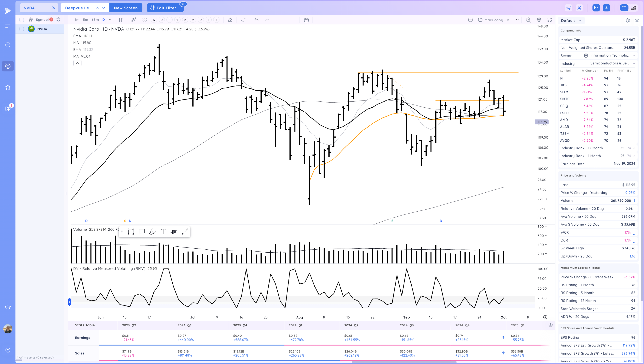
Task: Open the indicators toolbar icon
Action: point(134,20)
